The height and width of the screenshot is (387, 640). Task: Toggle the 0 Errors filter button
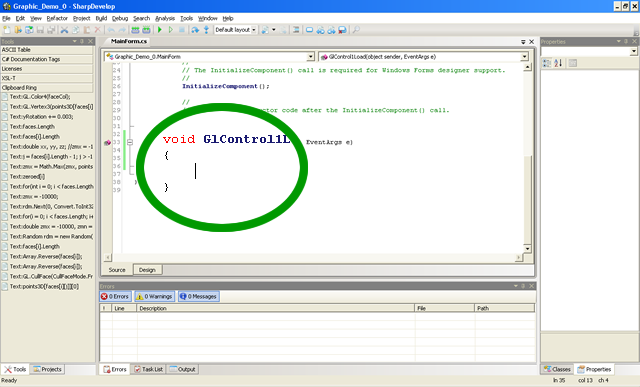115,296
